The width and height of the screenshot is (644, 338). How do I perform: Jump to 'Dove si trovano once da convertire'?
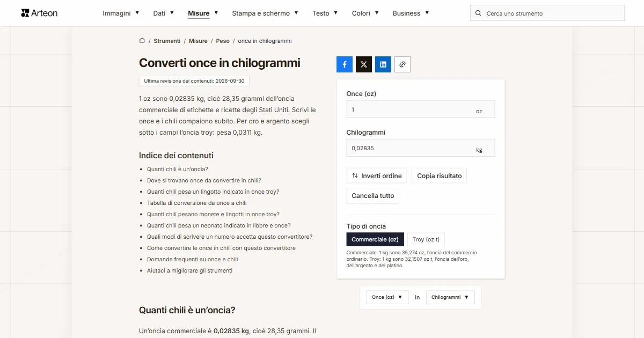(204, 180)
